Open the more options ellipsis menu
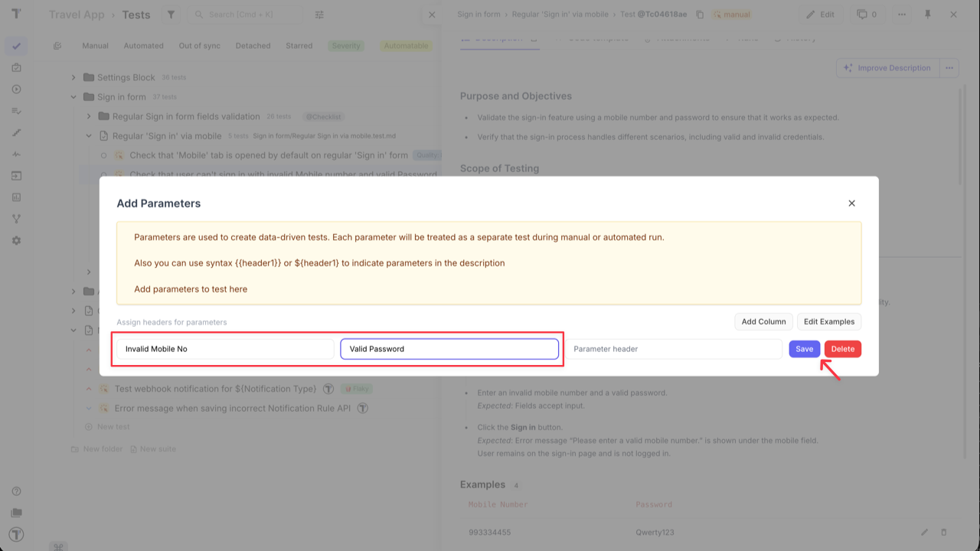Image resolution: width=980 pixels, height=551 pixels. point(902,14)
